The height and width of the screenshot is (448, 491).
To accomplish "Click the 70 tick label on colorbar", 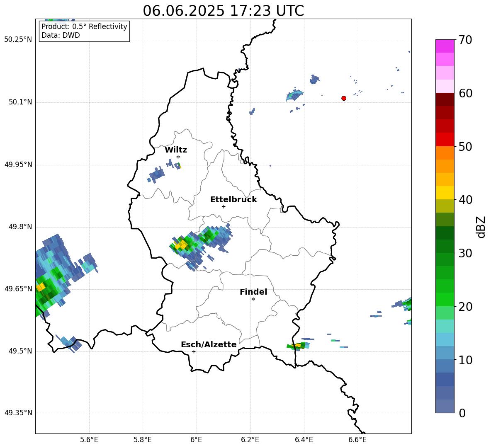I will (x=465, y=40).
